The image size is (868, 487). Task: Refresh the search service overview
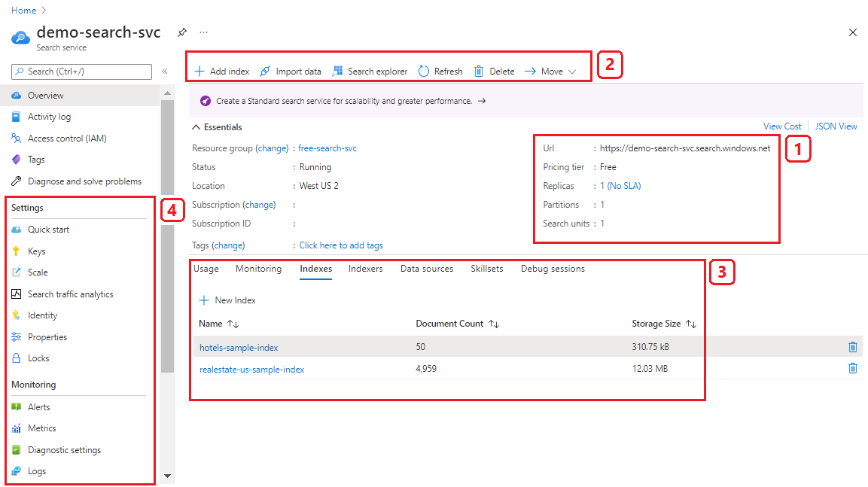(440, 72)
